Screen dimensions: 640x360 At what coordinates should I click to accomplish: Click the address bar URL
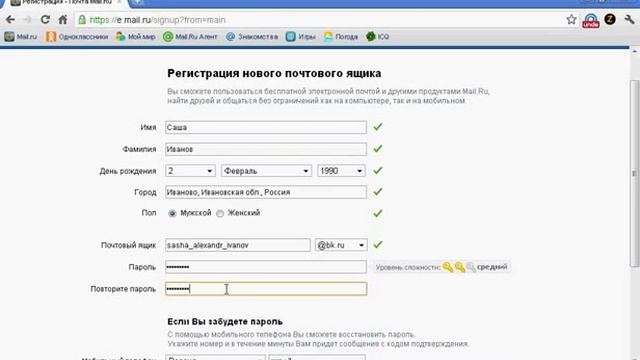157,20
